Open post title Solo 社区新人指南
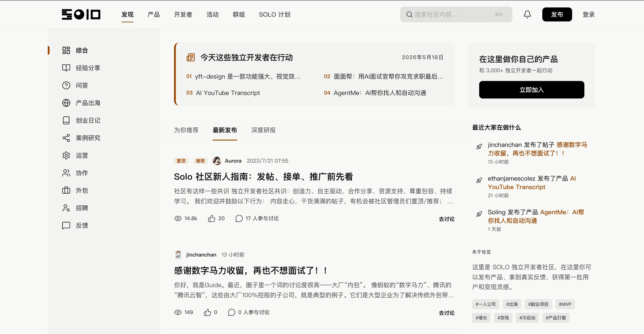 [263, 177]
